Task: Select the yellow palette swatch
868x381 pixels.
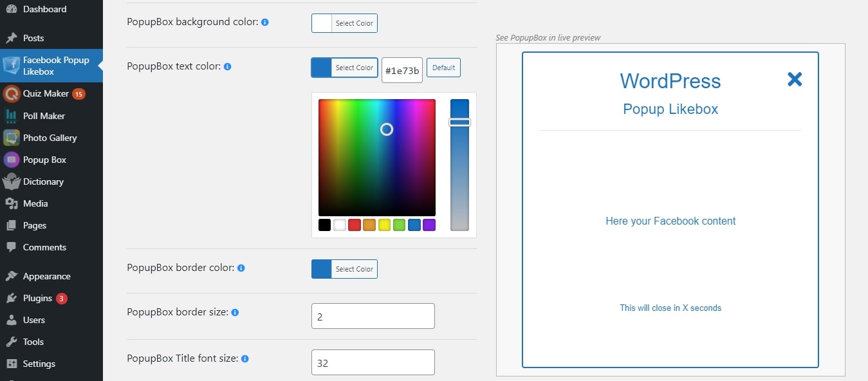Action: (x=384, y=225)
